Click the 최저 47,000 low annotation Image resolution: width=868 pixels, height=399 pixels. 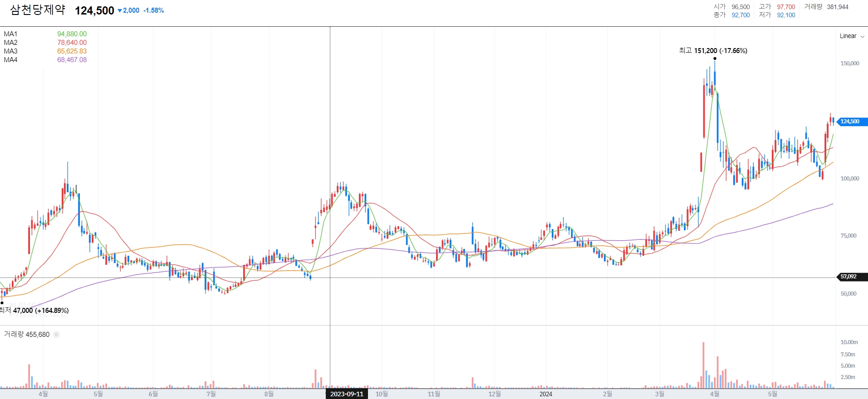point(34,311)
